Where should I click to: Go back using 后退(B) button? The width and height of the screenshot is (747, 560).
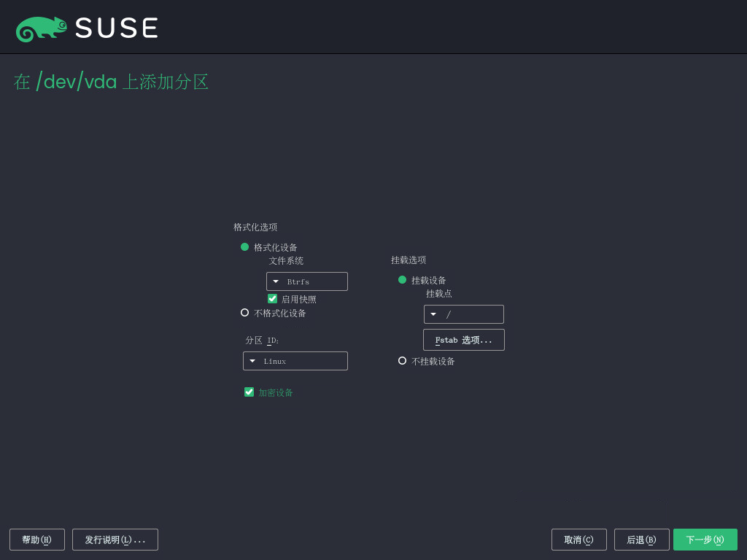coord(642,540)
